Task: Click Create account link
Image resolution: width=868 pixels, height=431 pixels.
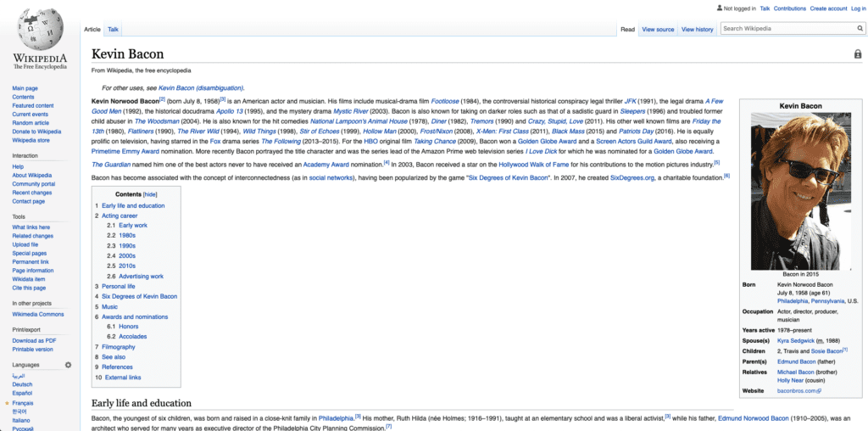Action: click(x=828, y=8)
